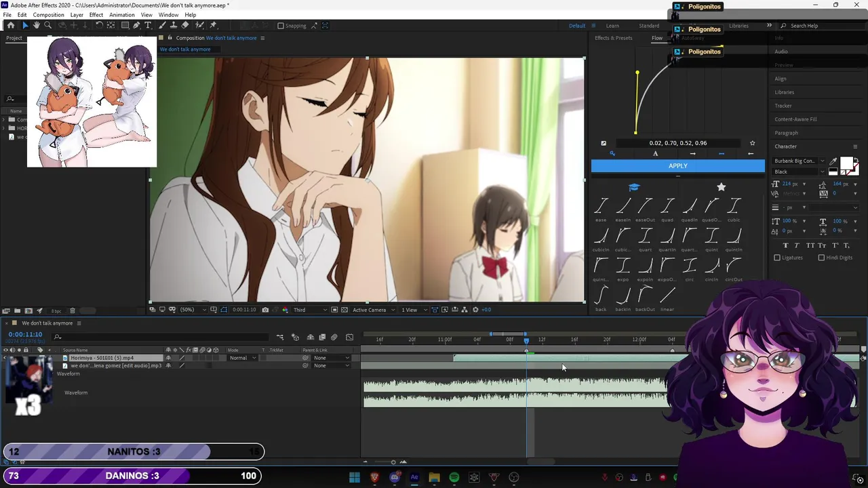Enable the Snapping checkbox
Image resolution: width=868 pixels, height=488 pixels.
click(281, 26)
